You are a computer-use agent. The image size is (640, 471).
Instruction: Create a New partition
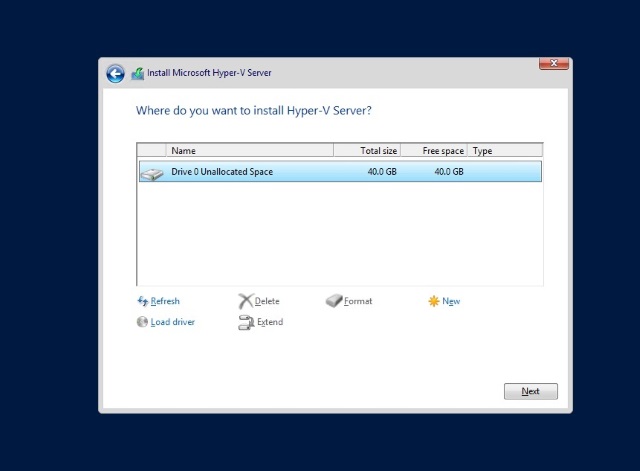(451, 301)
